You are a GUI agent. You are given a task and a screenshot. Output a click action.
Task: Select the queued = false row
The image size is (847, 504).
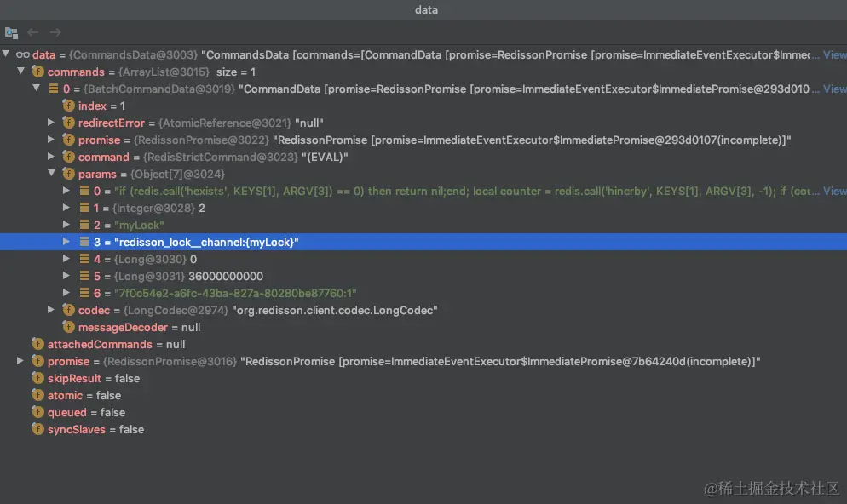coord(423,412)
